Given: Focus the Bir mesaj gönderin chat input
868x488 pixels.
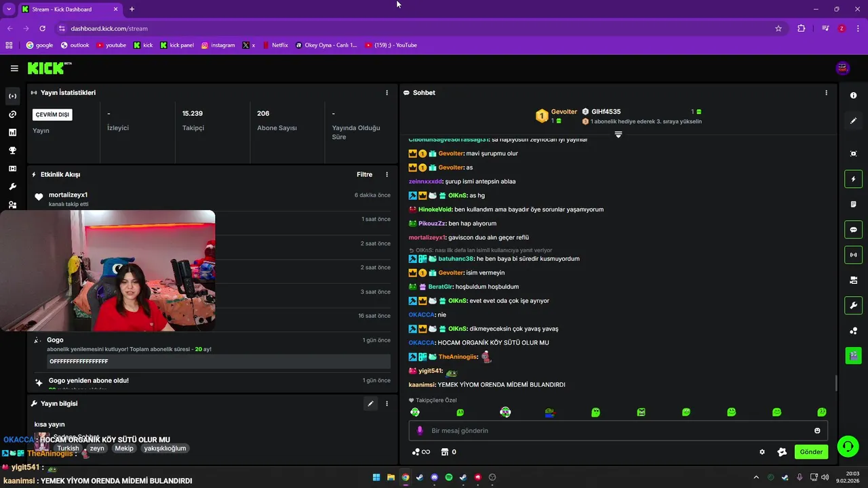Looking at the screenshot, I should 618,430.
